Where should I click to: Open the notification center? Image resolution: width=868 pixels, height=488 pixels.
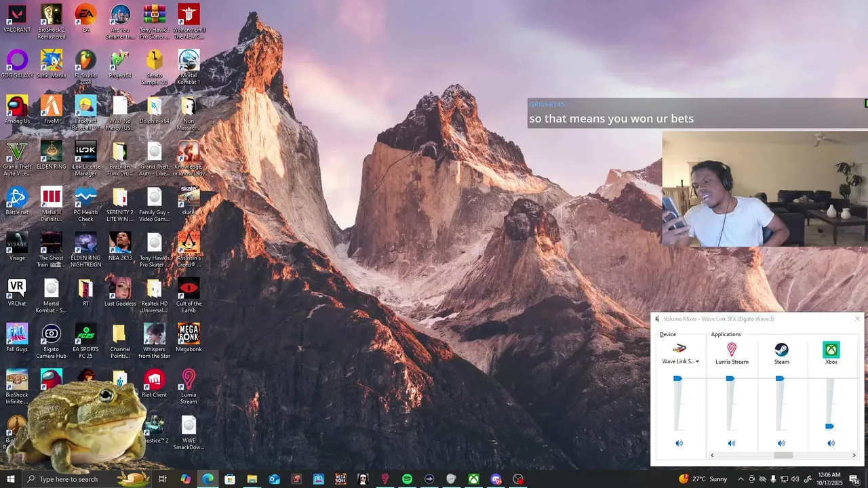coord(854,479)
